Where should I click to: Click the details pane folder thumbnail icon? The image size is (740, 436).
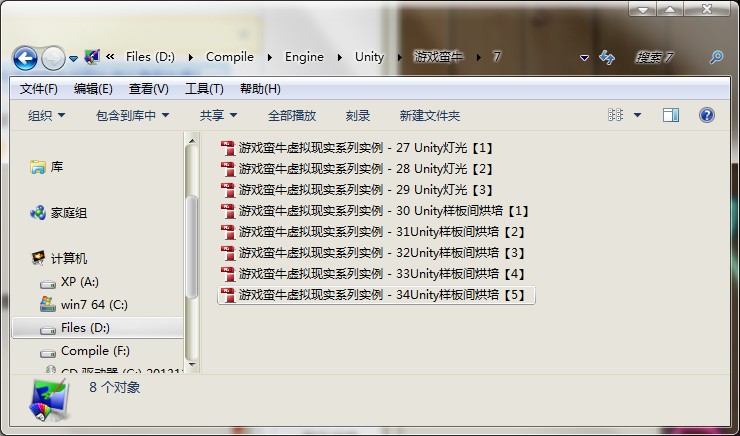tap(49, 400)
